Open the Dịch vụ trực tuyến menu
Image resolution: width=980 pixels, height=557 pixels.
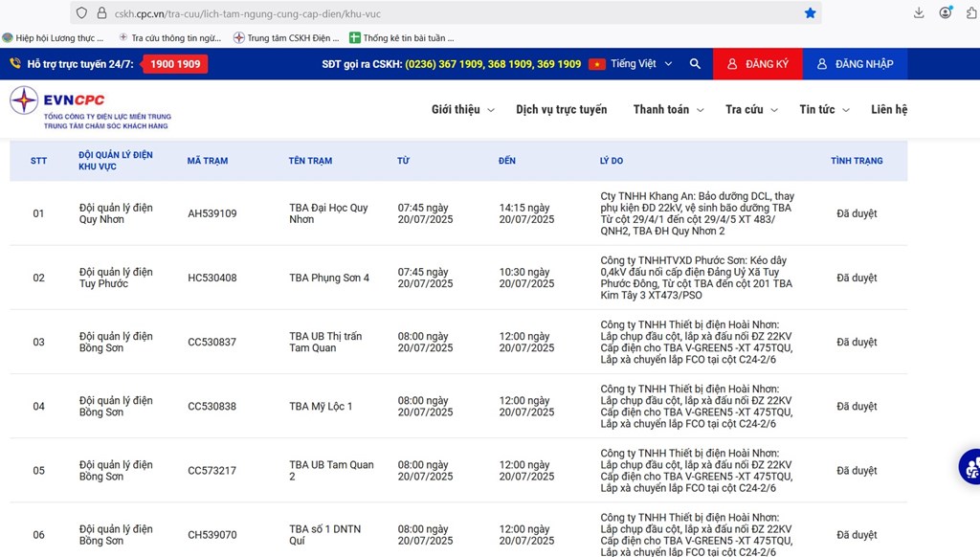[x=561, y=109]
